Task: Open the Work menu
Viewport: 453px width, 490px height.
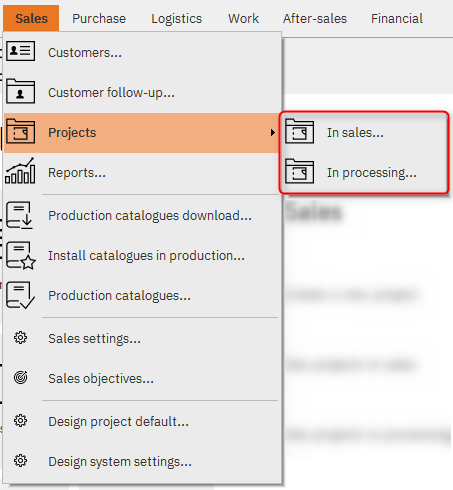Action: 243,18
